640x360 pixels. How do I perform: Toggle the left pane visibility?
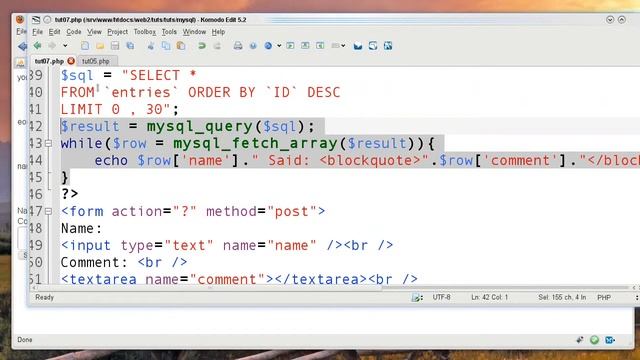pos(290,46)
